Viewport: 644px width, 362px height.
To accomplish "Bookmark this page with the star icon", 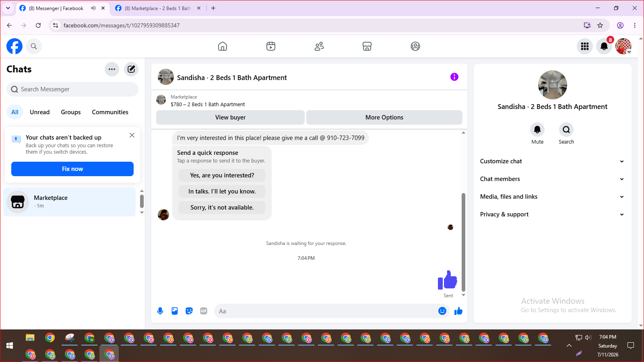I will pyautogui.click(x=600, y=25).
